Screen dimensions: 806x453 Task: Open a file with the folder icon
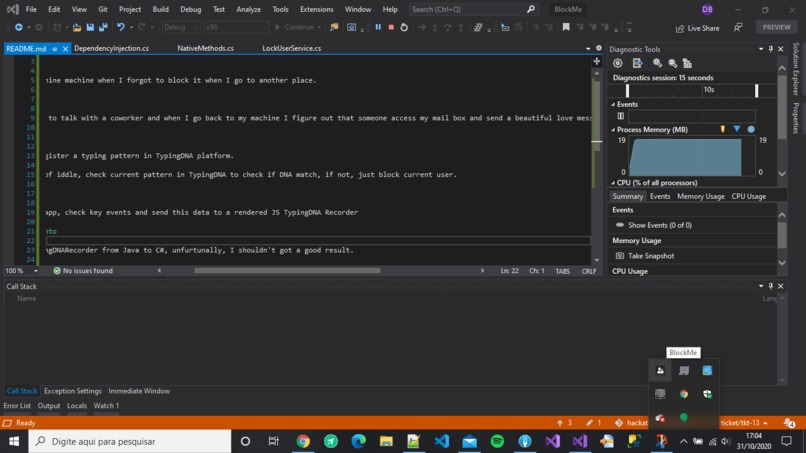[77, 27]
